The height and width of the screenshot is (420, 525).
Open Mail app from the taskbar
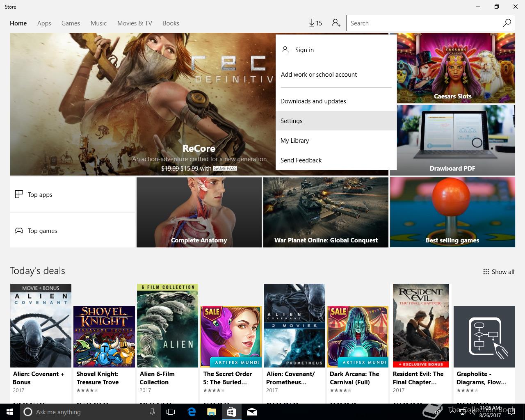[251, 412]
